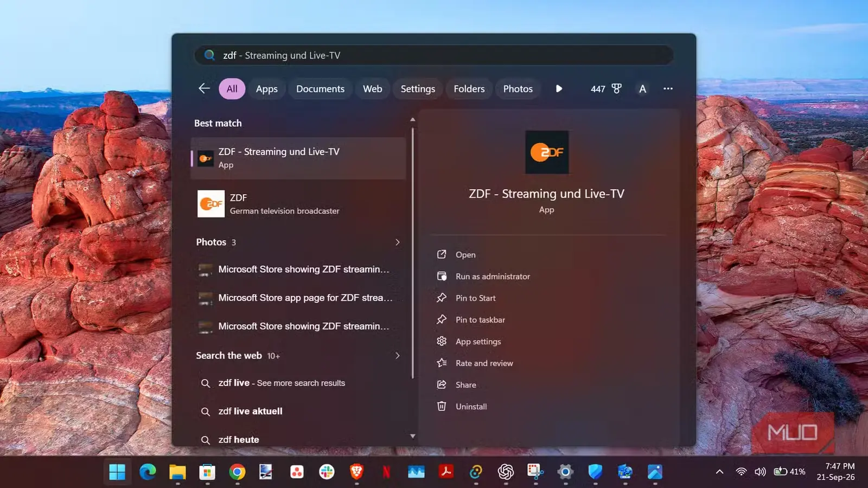Image resolution: width=868 pixels, height=488 pixels.
Task: Open ZDF German television broadcaster result
Action: point(298,204)
